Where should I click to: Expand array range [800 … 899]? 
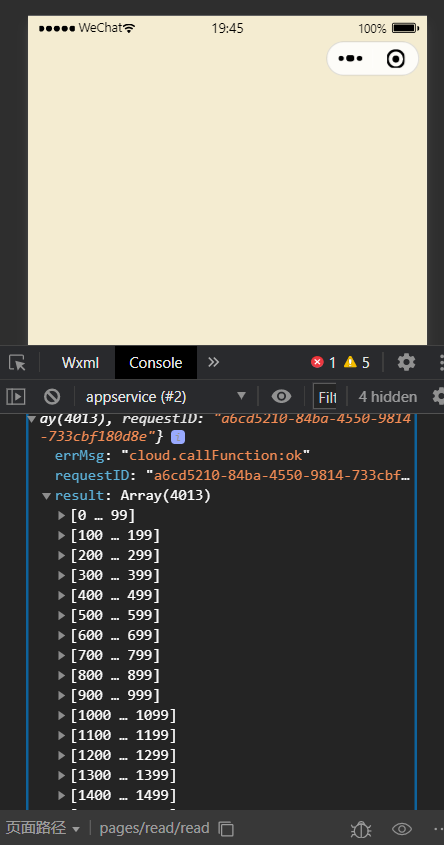click(x=61, y=675)
